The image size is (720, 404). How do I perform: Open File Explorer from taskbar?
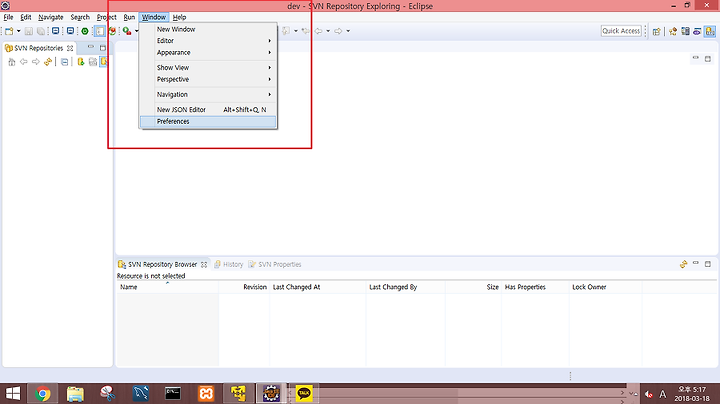coord(75,393)
